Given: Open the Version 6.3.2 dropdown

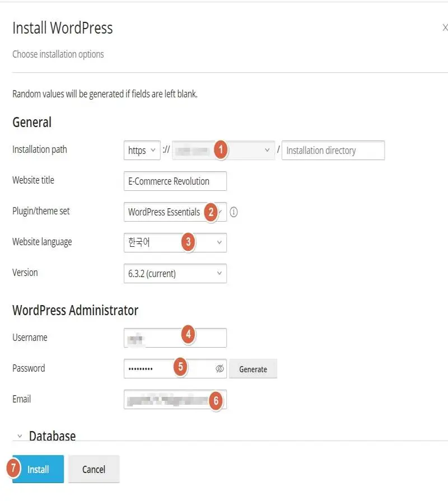Looking at the screenshot, I should pos(175,274).
